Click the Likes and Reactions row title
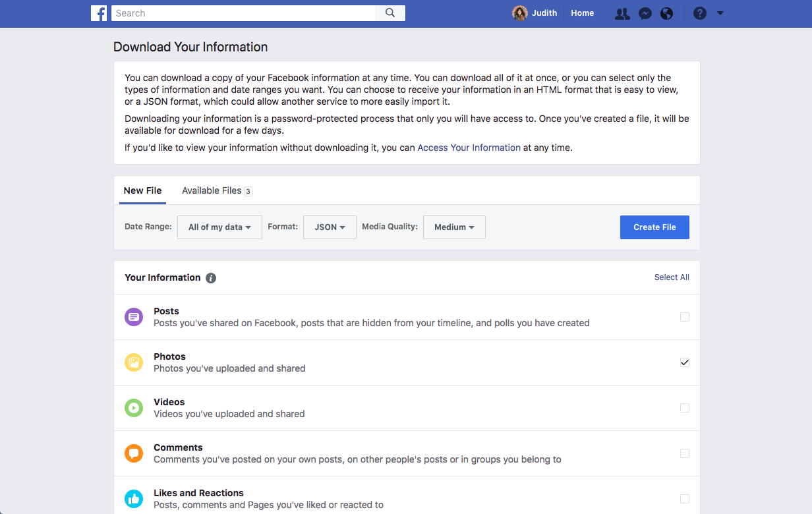This screenshot has height=514, width=812. click(x=198, y=493)
